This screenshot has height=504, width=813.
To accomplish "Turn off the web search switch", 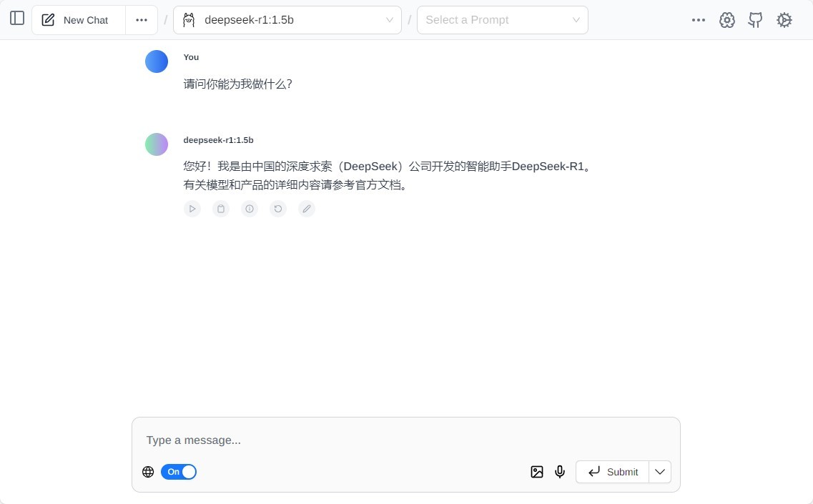I will [x=179, y=472].
